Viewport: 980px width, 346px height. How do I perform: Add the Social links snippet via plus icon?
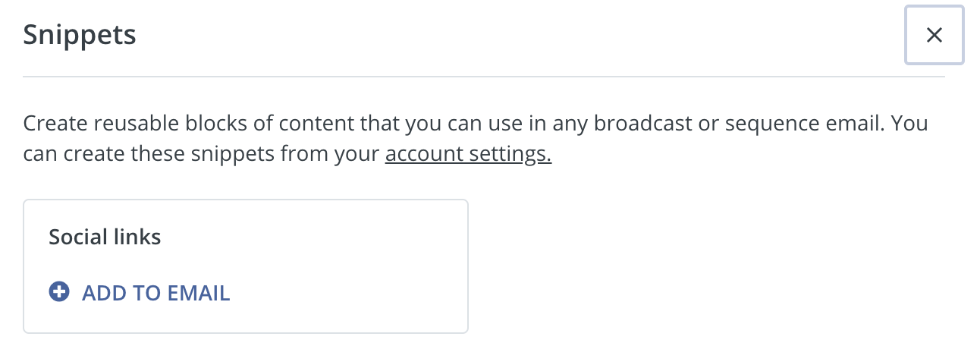click(59, 292)
